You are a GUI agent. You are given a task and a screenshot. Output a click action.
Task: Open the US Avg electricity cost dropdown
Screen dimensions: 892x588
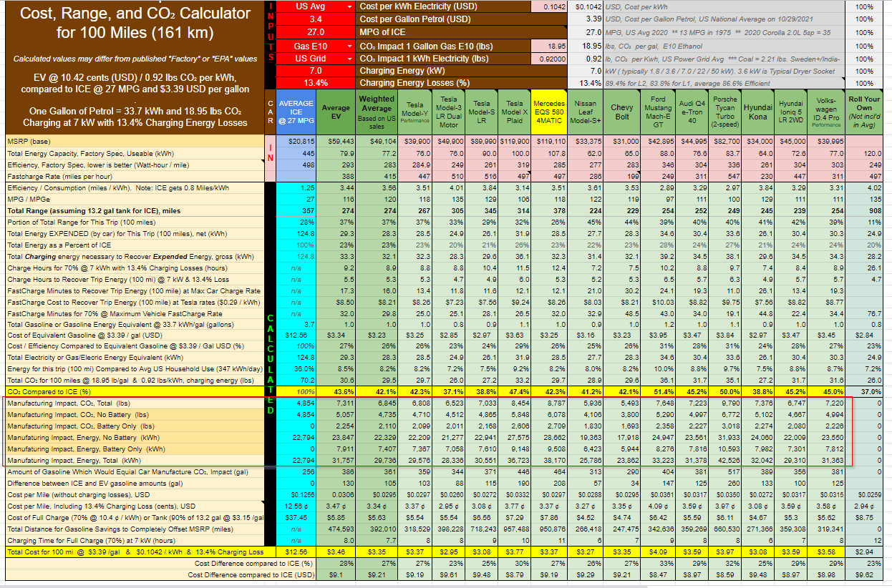[349, 6]
